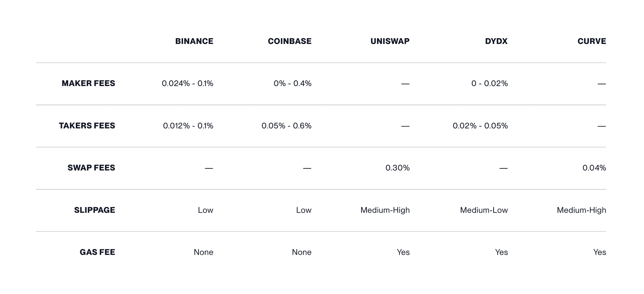
Task: Select the GAS FEE row label
Action: pyautogui.click(x=97, y=252)
